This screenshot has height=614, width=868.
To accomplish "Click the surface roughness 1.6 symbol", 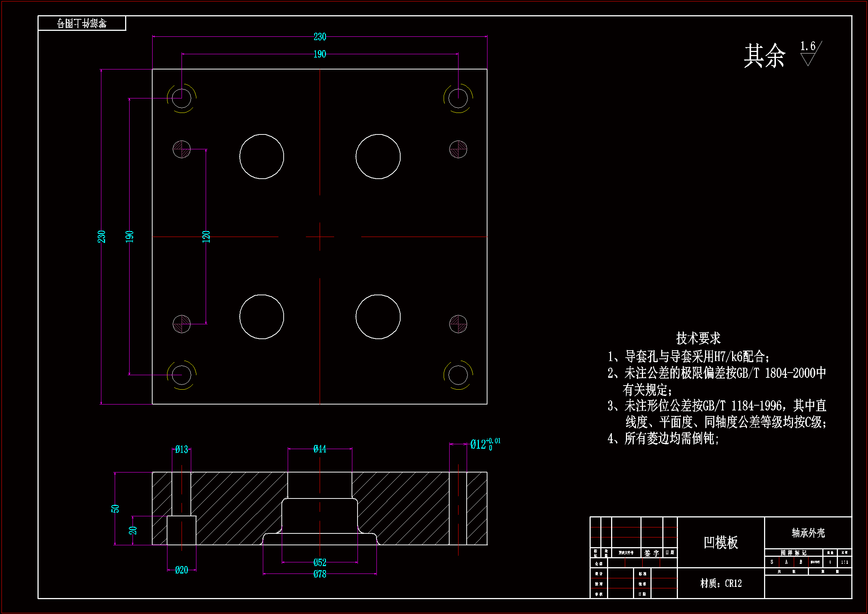I will (809, 54).
